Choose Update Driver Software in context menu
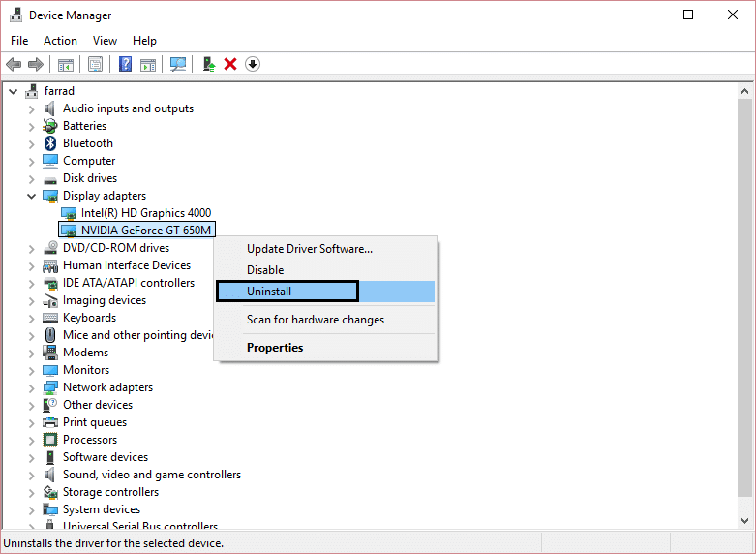756x554 pixels. pyautogui.click(x=326, y=249)
